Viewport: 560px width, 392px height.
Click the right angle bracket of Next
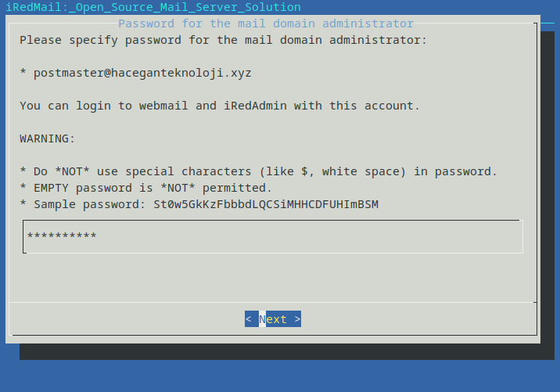tap(297, 318)
